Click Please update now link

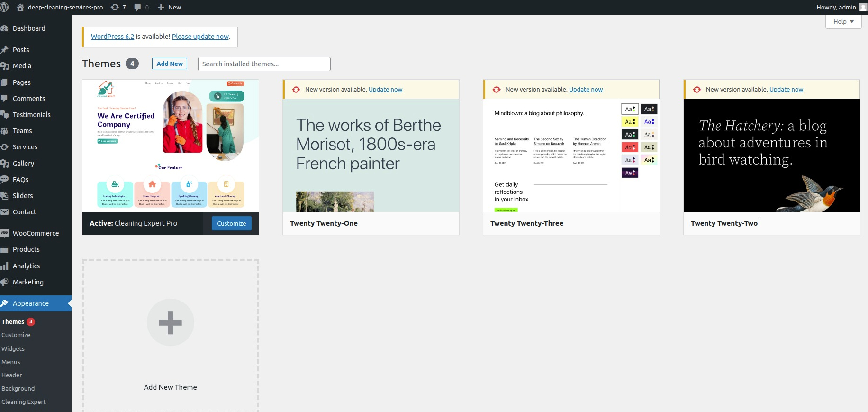pos(200,37)
